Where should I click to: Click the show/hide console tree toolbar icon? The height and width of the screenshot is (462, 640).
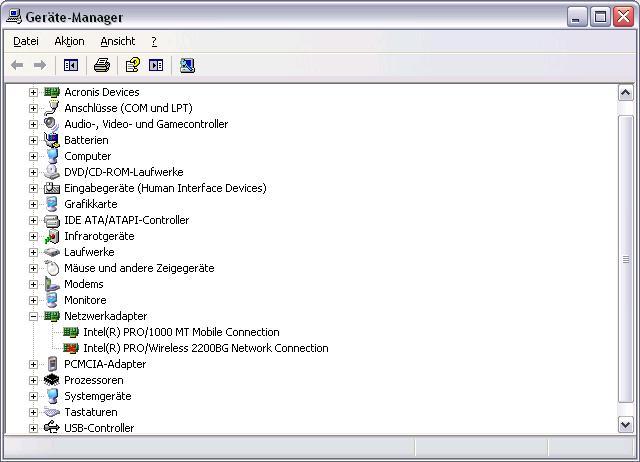(71, 65)
